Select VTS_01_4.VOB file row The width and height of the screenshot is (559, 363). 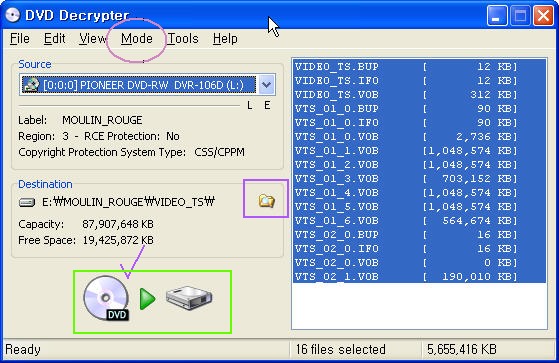coord(419,193)
